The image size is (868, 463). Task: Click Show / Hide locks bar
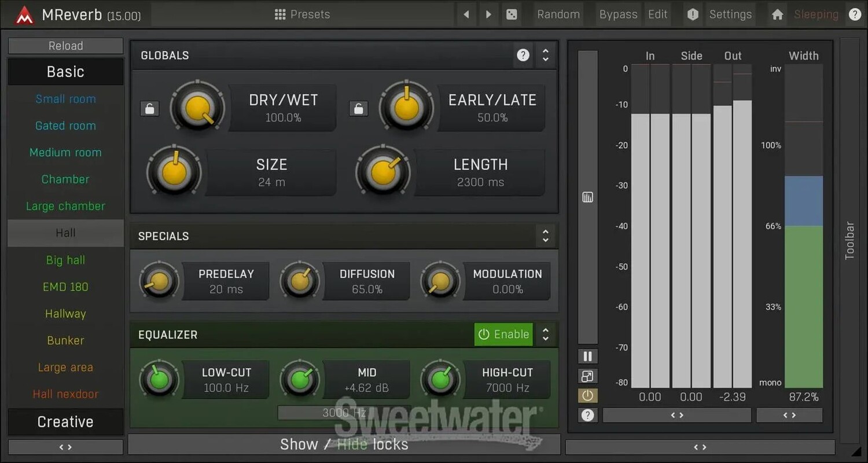click(344, 444)
